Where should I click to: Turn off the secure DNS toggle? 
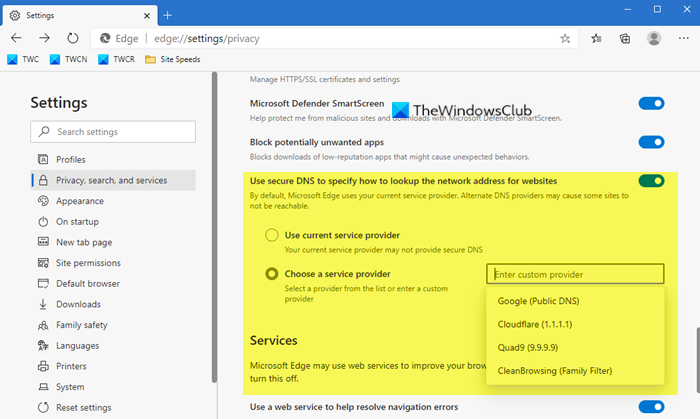tap(651, 181)
